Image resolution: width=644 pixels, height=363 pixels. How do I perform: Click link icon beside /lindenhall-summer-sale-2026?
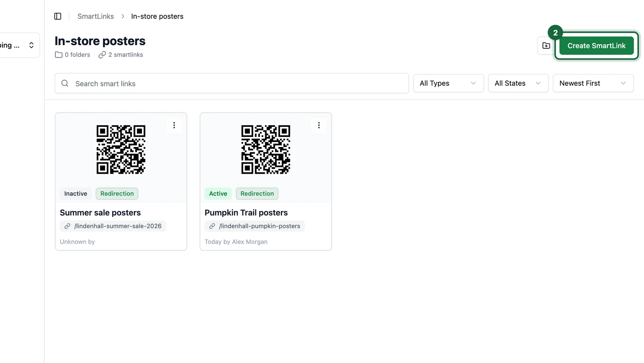coord(67,226)
